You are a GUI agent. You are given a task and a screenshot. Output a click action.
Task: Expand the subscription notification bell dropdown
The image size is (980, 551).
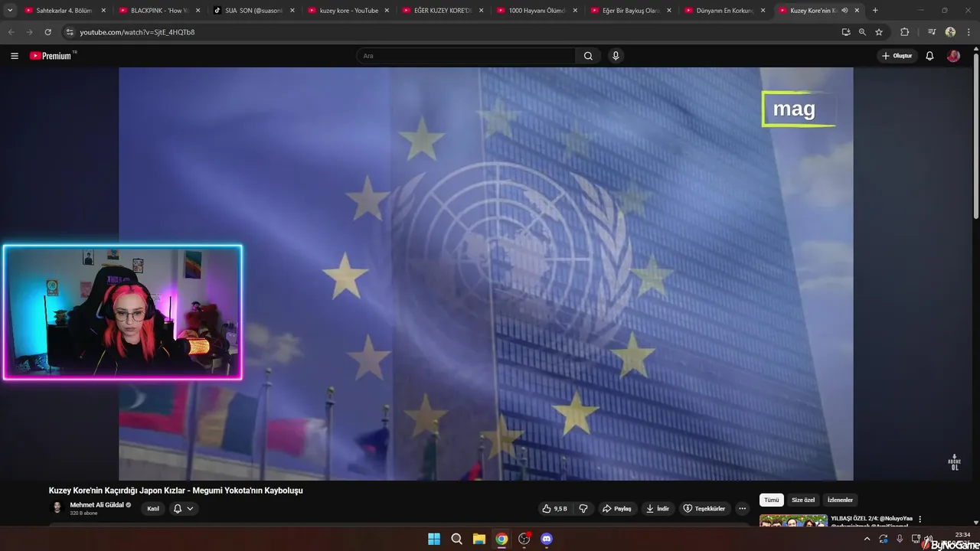click(x=184, y=508)
